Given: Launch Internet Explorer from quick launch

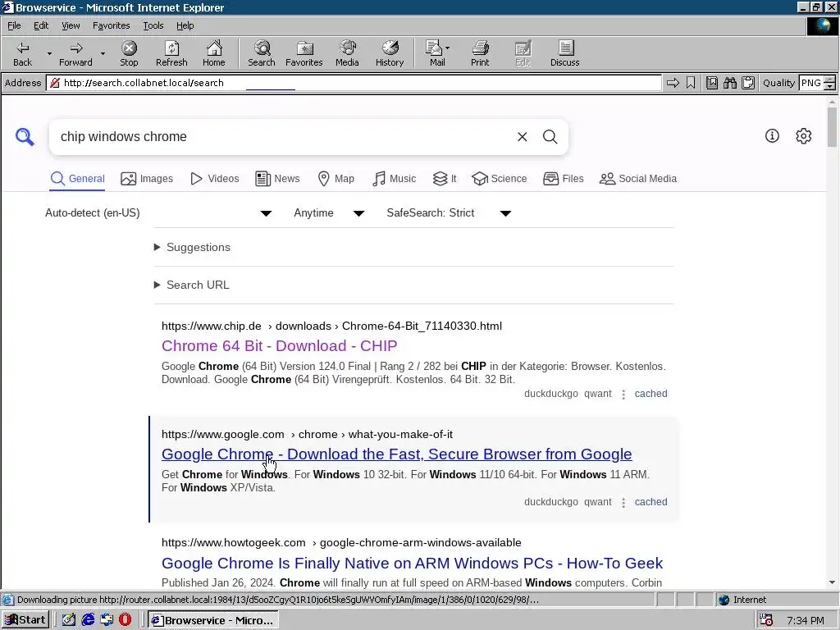Looking at the screenshot, I should pyautogui.click(x=88, y=620).
